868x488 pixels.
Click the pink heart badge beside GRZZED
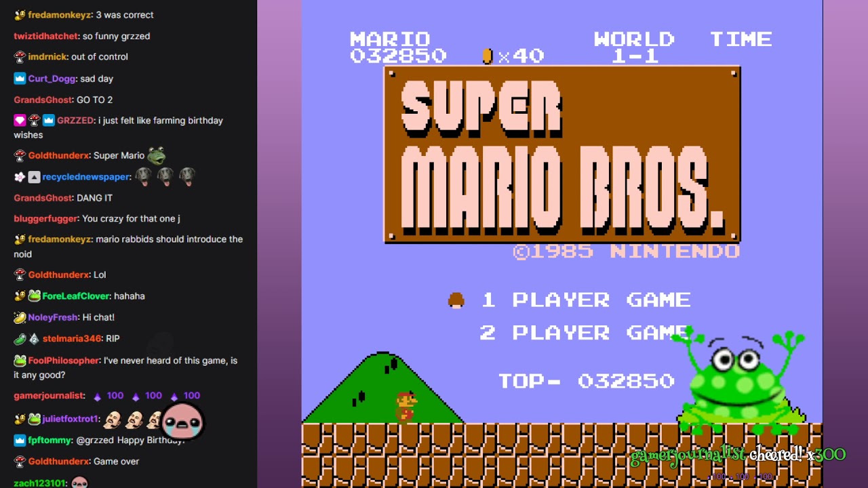coord(20,121)
